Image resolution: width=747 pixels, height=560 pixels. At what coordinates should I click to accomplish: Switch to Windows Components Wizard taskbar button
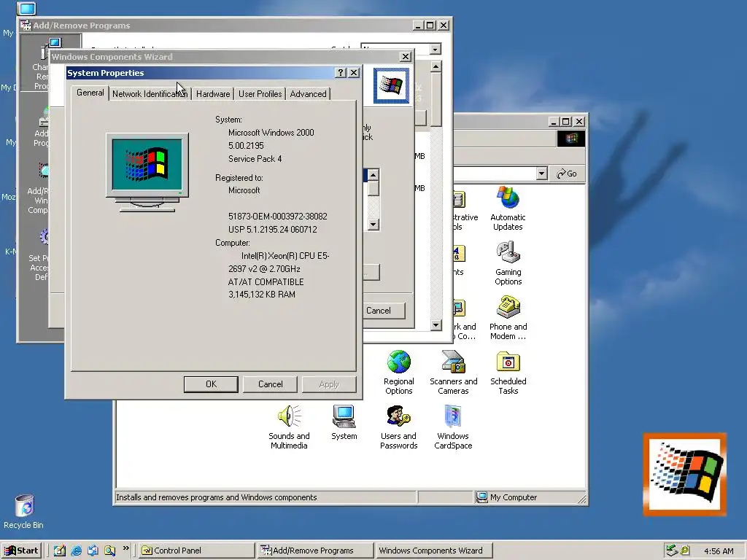click(x=433, y=551)
